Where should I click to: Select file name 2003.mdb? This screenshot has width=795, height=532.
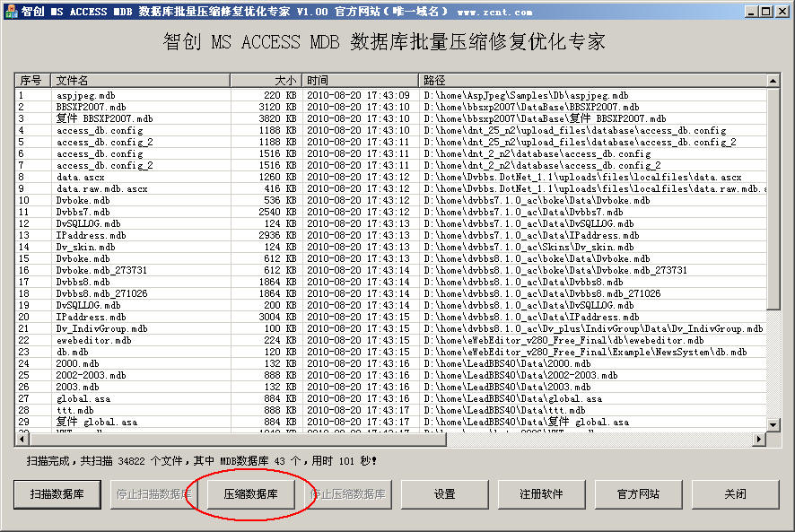(77, 387)
